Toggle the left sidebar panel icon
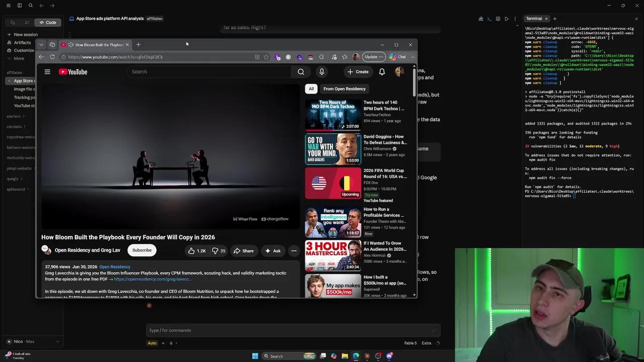This screenshot has height=362, width=644. click(19, 6)
